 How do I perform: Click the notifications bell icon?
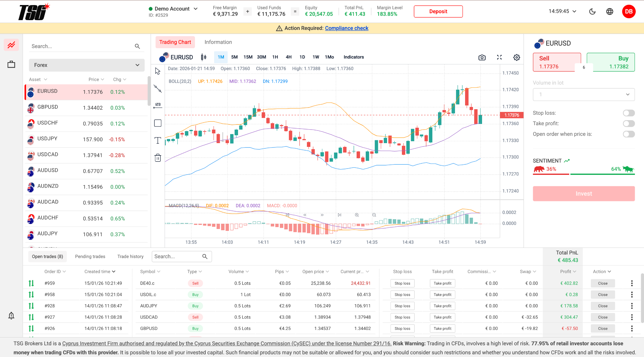coord(11,315)
